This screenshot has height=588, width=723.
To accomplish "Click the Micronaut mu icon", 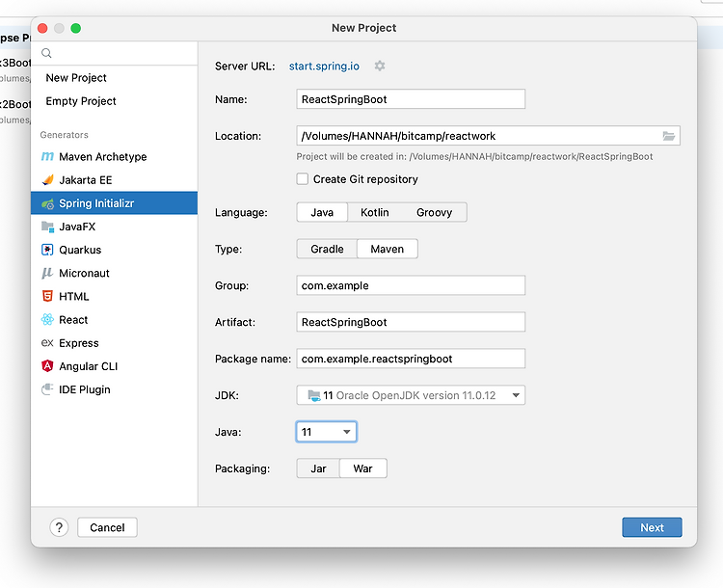I will [x=47, y=273].
